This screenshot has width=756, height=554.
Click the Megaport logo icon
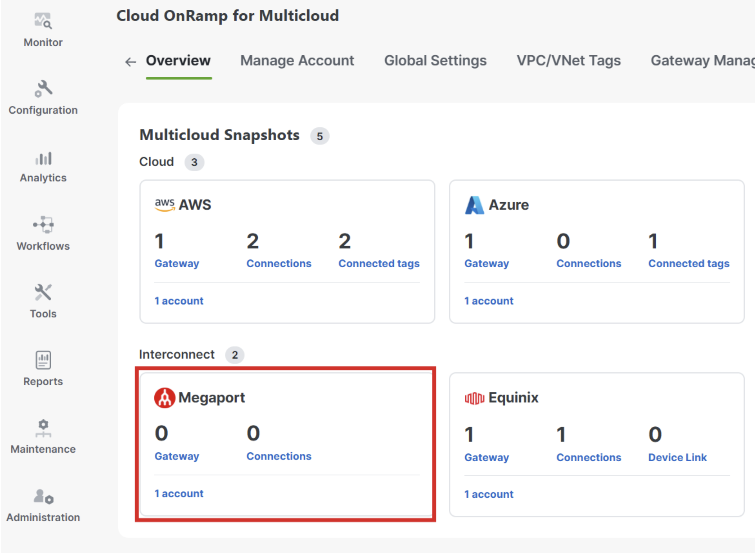pos(165,398)
